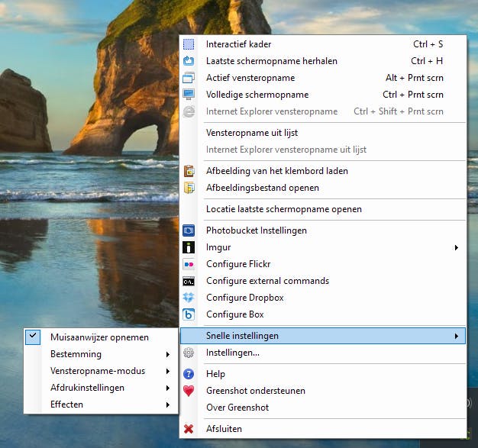Click the clipboard icon for klembord laden
The width and height of the screenshot is (478, 448).
click(x=189, y=171)
